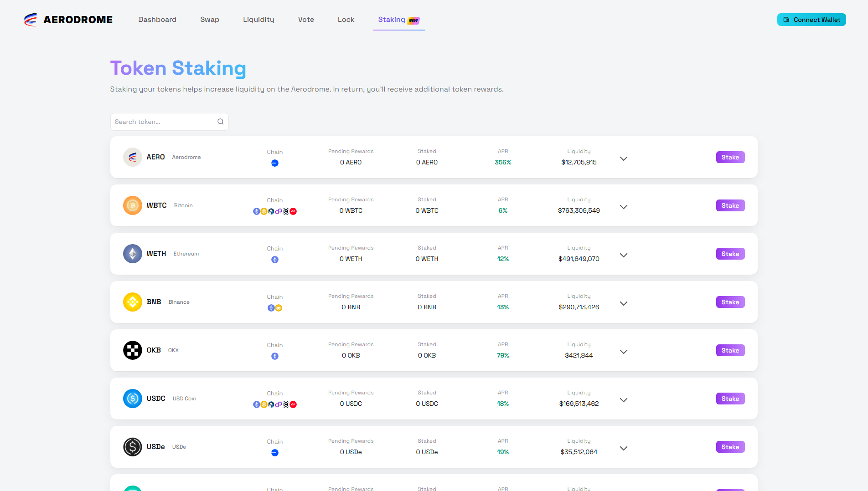Click the 356% APR value for AERO
Viewport: 868px width, 491px height.
[503, 162]
